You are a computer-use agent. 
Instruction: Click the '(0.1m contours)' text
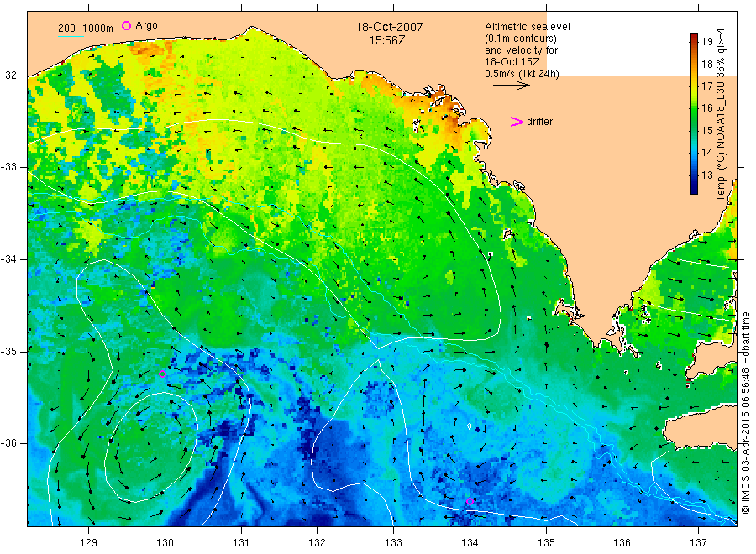pos(520,39)
